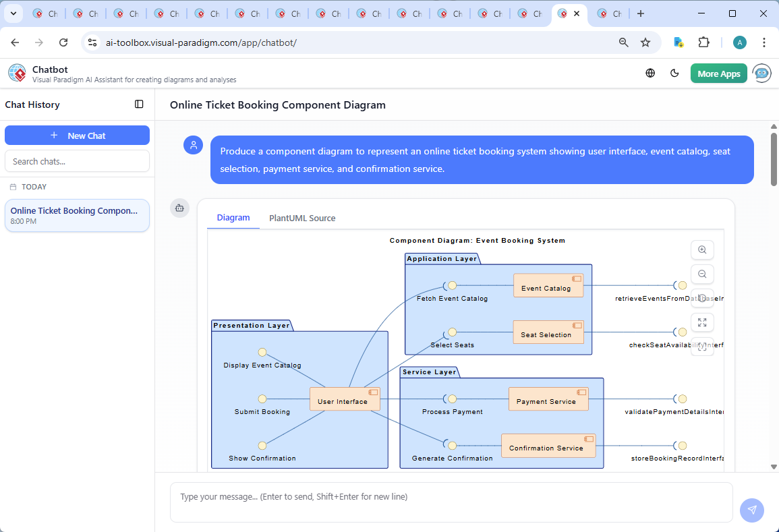Viewport: 779px width, 532px height.
Task: Open More Apps
Action: point(718,73)
